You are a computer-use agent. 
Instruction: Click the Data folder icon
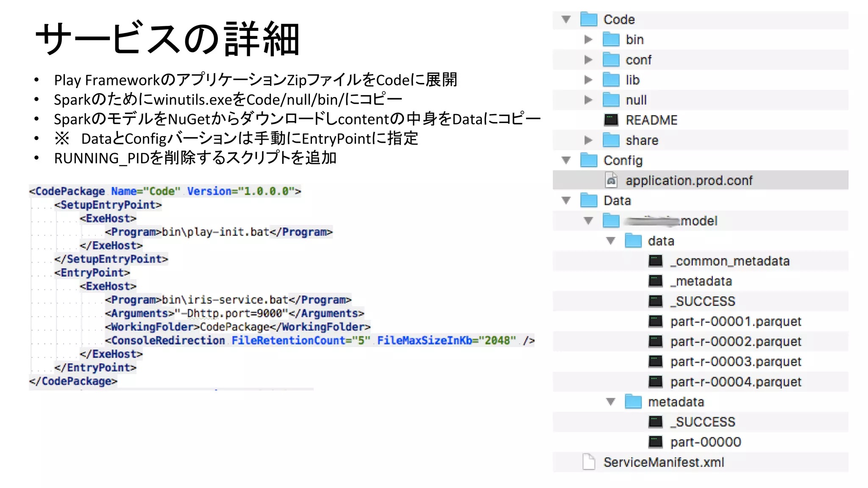coord(589,200)
